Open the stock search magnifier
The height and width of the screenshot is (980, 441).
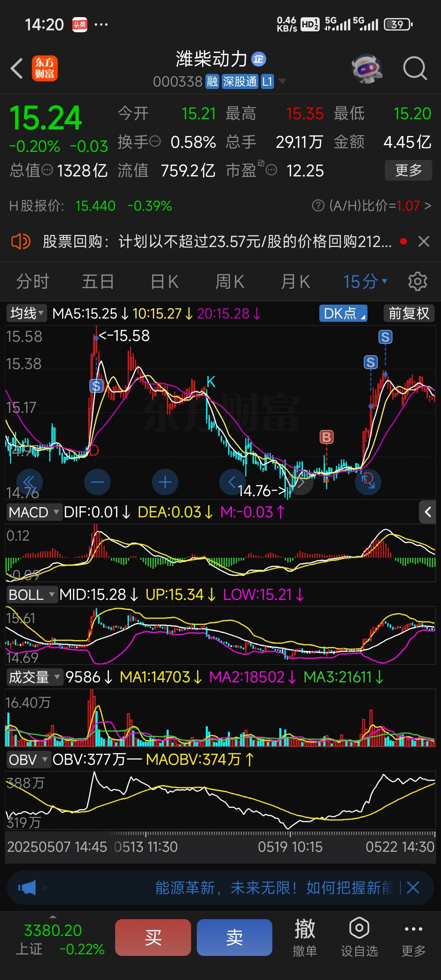pos(415,68)
